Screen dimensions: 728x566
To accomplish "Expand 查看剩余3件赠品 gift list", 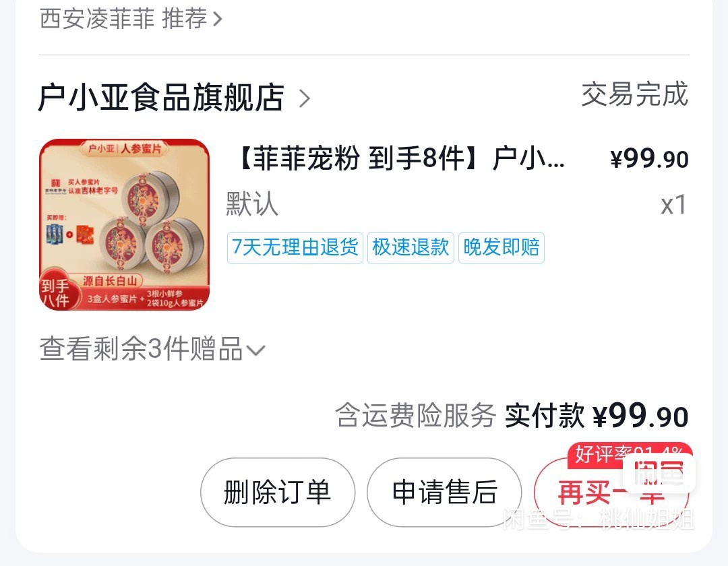I will click(x=152, y=348).
